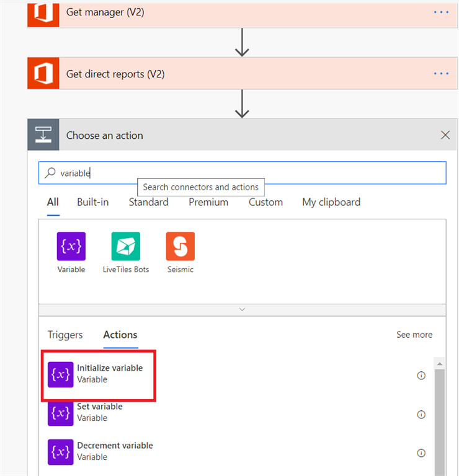This screenshot has width=459, height=476.
Task: Open info for Initialize variable action
Action: pos(421,375)
